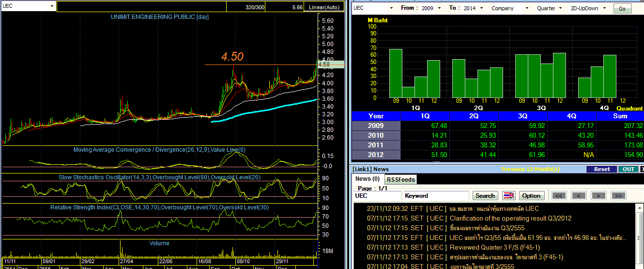Image resolution: width=644 pixels, height=269 pixels.
Task: Click the Keyword input field
Action: (x=436, y=196)
